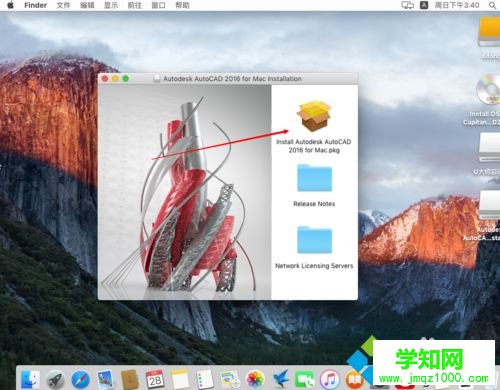Open iTunes from the Dock
500x390 pixels.
(330, 379)
